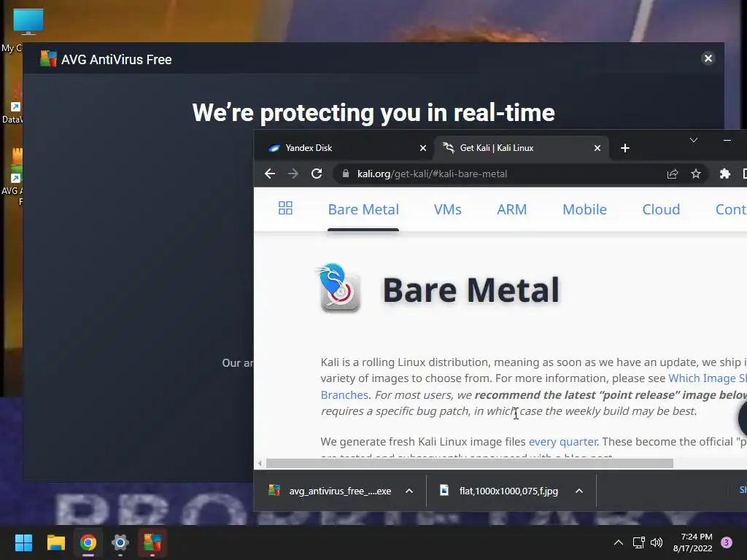This screenshot has width=747, height=560.
Task: Click the back arrow in Chrome
Action: tap(270, 174)
